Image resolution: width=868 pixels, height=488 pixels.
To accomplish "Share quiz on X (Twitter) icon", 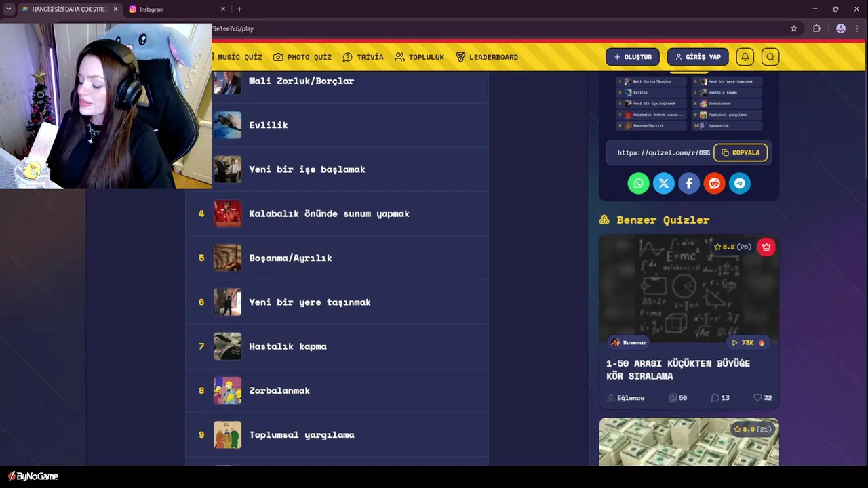I will (x=663, y=183).
